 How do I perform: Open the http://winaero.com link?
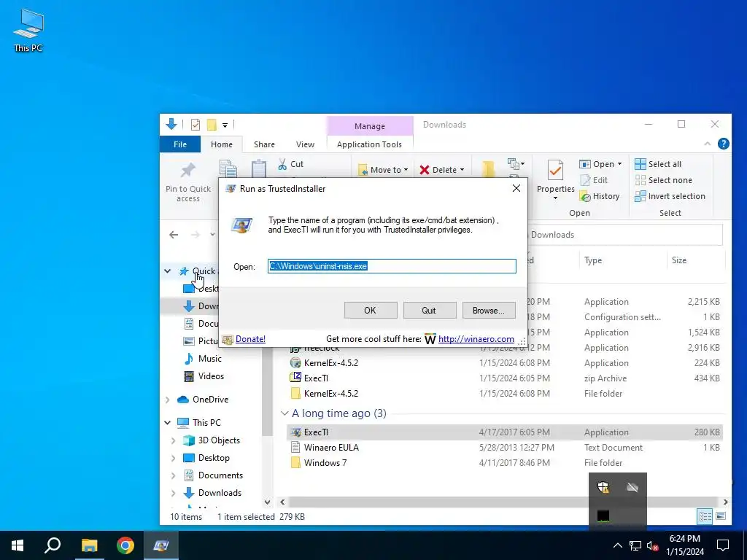pyautogui.click(x=476, y=339)
